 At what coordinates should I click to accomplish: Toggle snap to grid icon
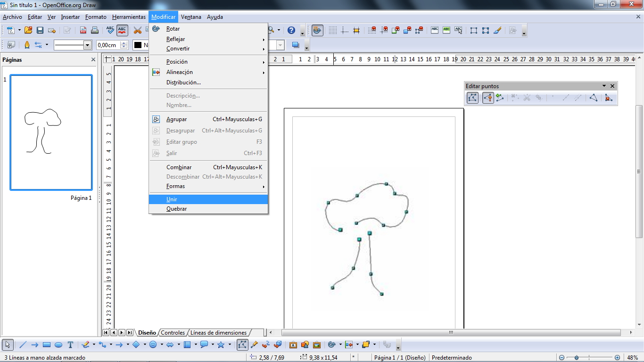373,30
